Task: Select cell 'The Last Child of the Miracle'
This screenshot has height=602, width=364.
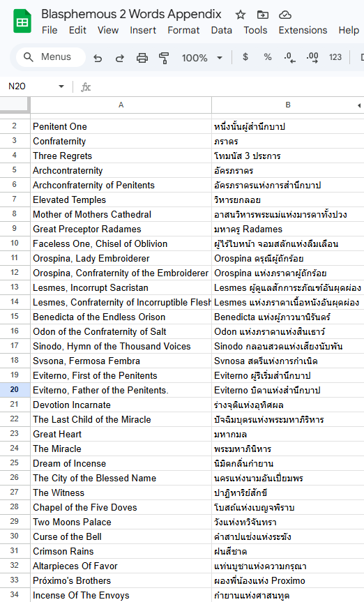Action: [121, 419]
